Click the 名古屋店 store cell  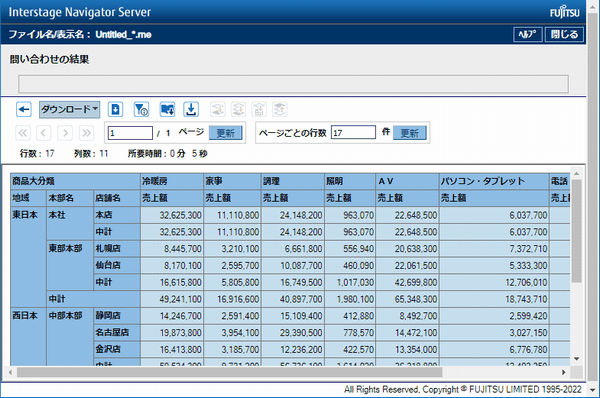pos(117,333)
